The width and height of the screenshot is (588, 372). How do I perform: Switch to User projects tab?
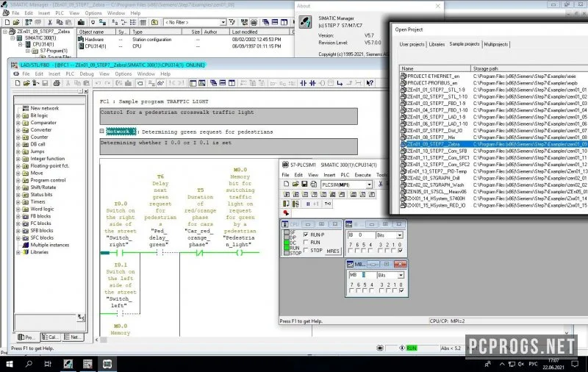point(412,44)
